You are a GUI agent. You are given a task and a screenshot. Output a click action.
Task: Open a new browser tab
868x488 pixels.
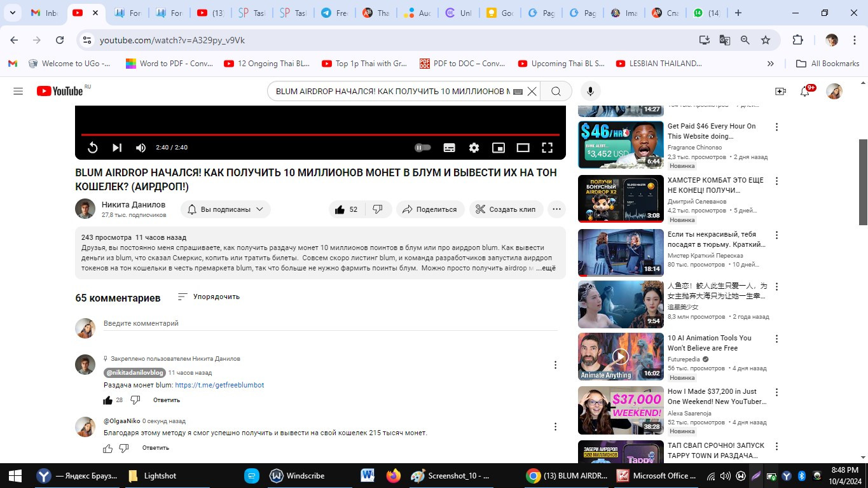pyautogui.click(x=738, y=13)
